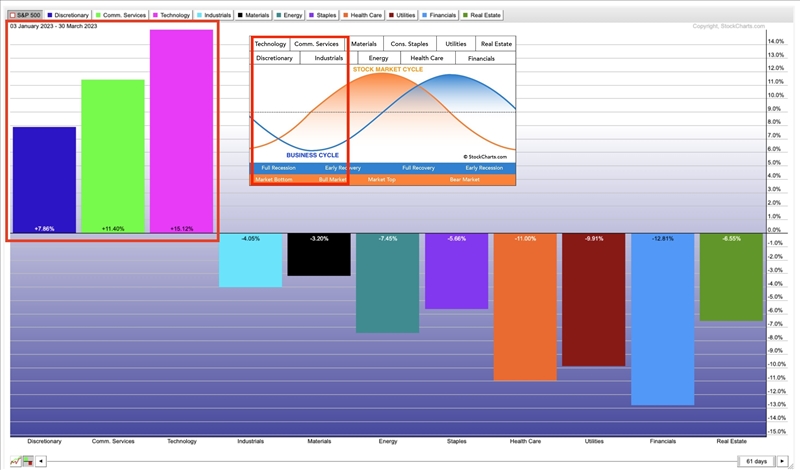Screen dimensions: 800x470
Task: Click the right arrow after 61 days handle
Action: [x=781, y=461]
